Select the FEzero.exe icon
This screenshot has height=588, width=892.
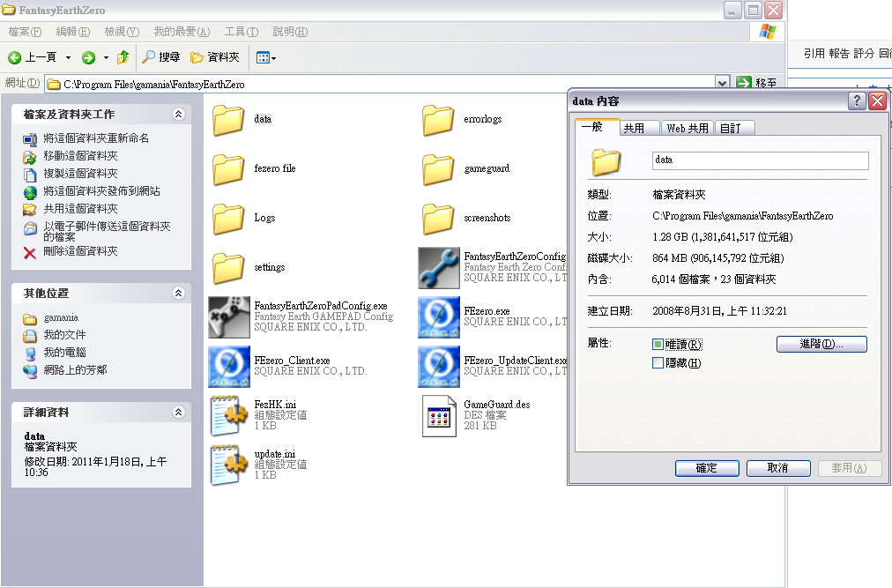click(x=439, y=317)
